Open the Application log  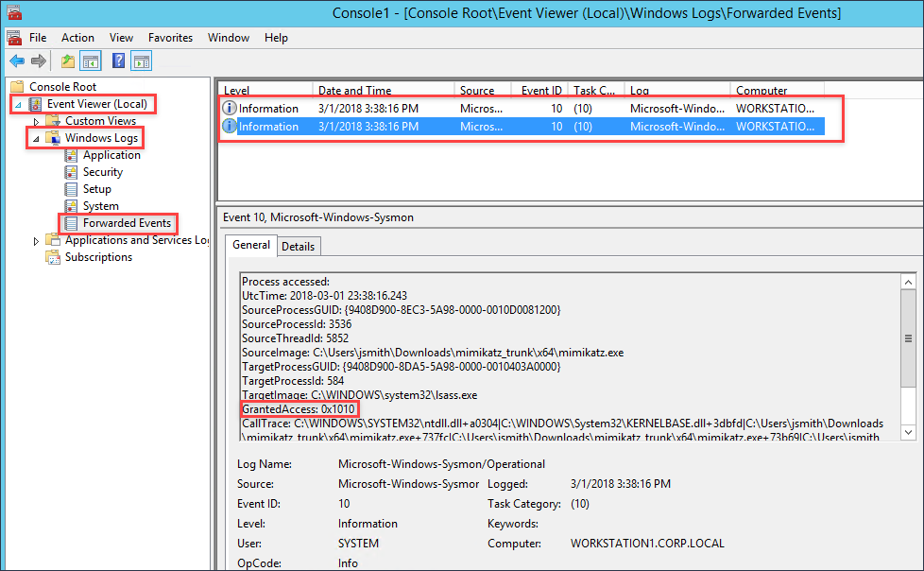111,155
